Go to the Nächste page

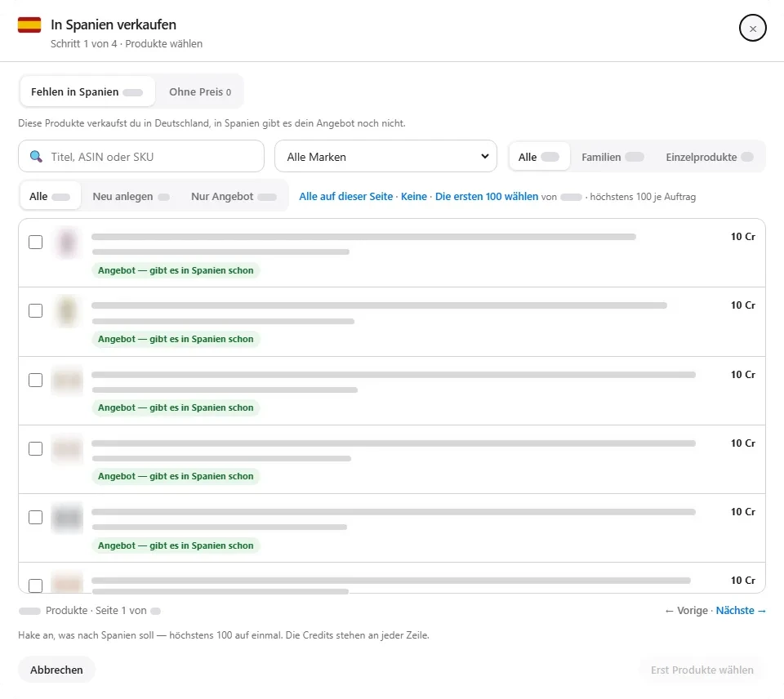pyautogui.click(x=741, y=611)
